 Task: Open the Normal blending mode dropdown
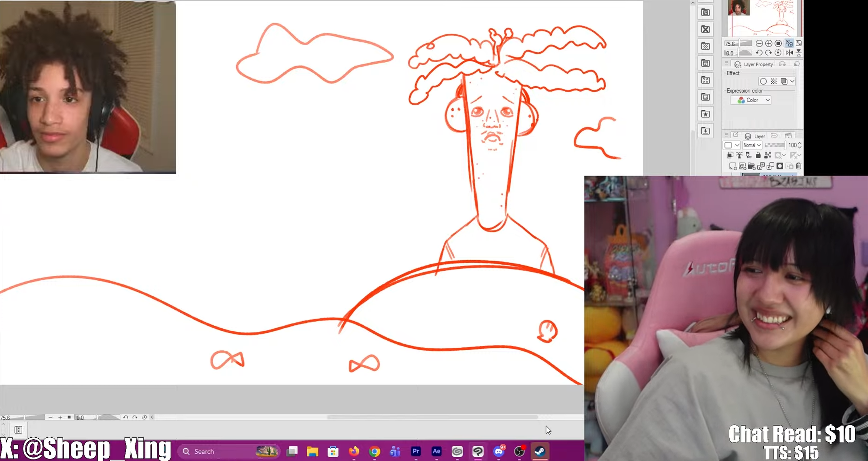[752, 145]
